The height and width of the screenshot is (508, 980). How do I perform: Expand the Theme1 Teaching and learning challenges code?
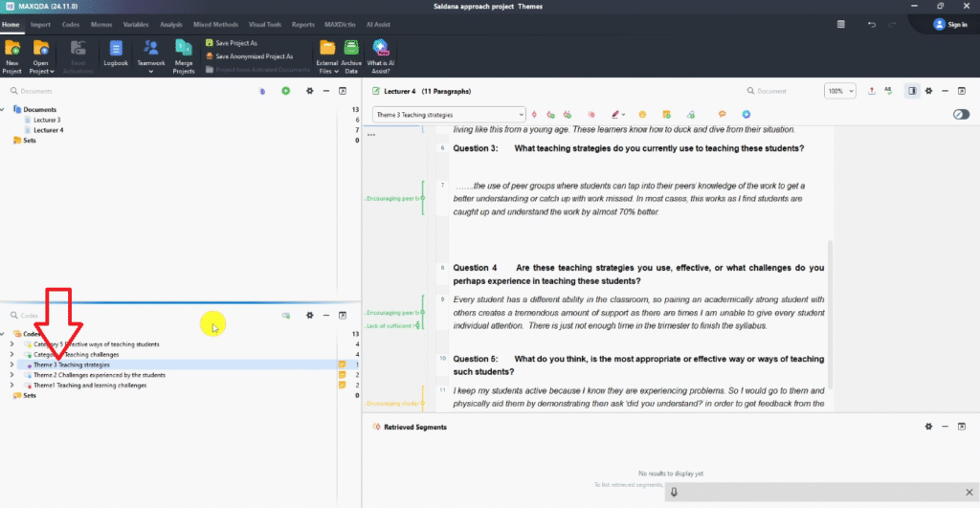(x=11, y=386)
